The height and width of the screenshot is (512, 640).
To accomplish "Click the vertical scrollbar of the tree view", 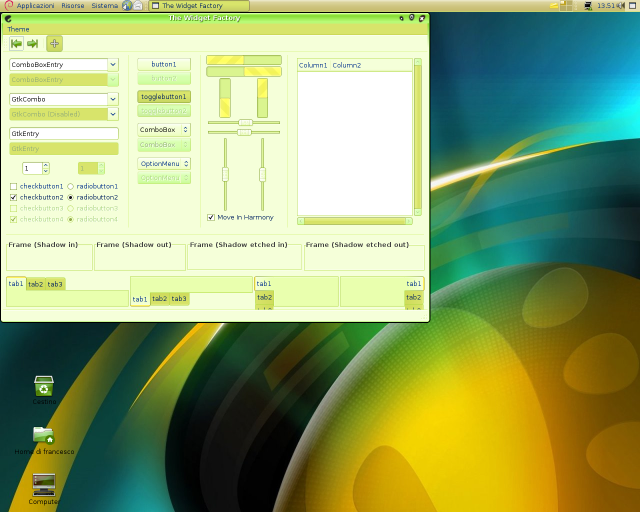I will click(418, 137).
